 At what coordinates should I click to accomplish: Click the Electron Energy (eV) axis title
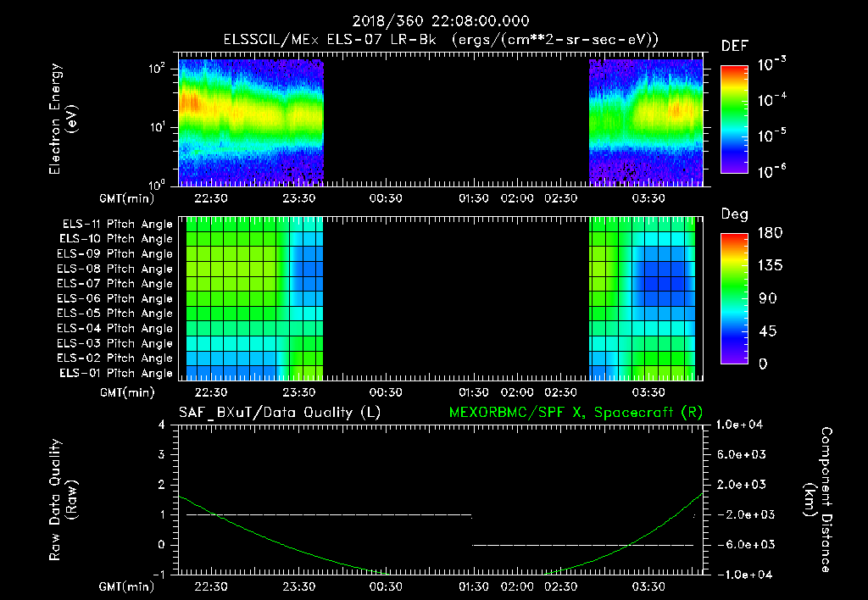point(63,119)
